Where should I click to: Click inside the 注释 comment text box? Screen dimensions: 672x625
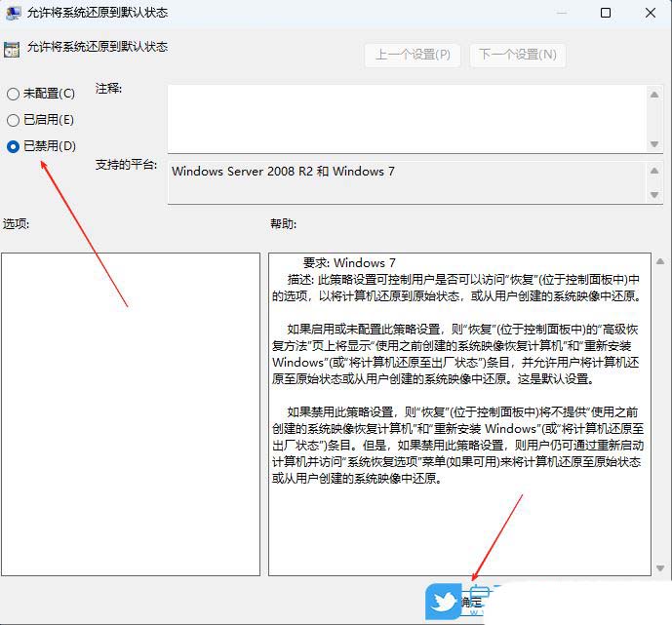pos(405,118)
